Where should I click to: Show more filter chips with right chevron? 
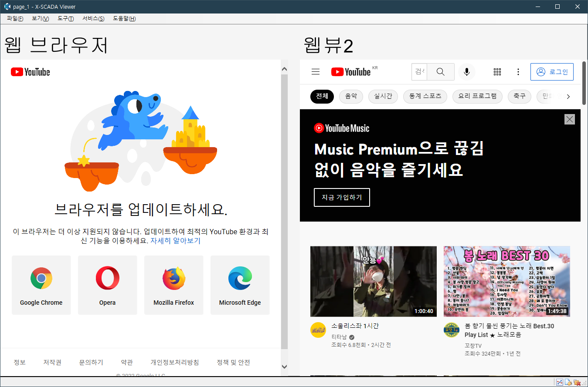(x=568, y=97)
